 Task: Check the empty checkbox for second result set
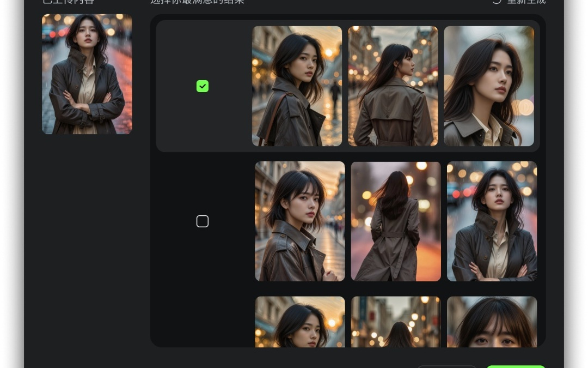pyautogui.click(x=203, y=221)
